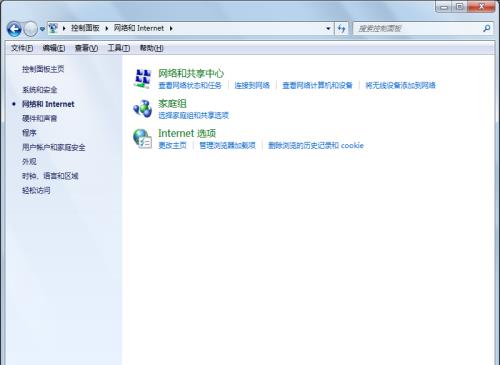This screenshot has height=365, width=500.
Task: Open the 网络和共享中心 heading
Action: coord(191,73)
